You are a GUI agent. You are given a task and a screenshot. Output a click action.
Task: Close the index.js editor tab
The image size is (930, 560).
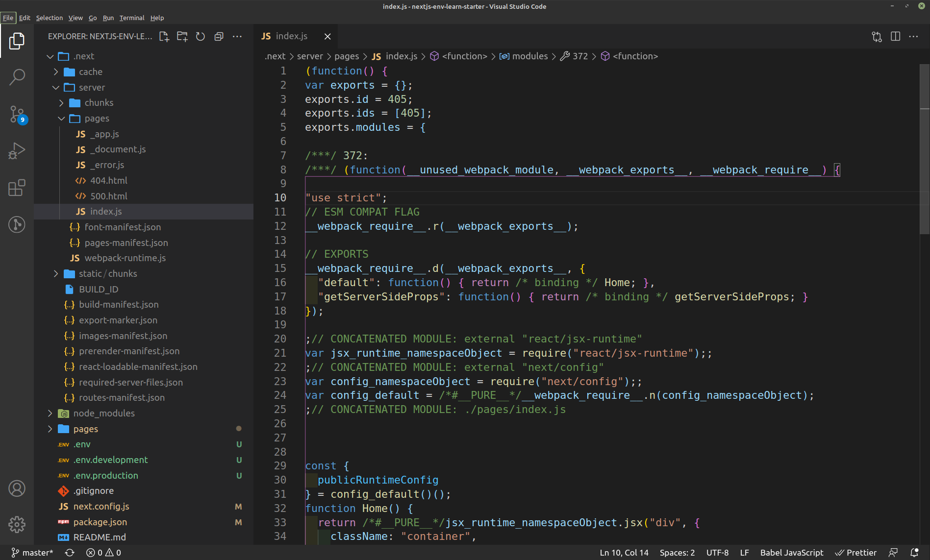coord(327,37)
